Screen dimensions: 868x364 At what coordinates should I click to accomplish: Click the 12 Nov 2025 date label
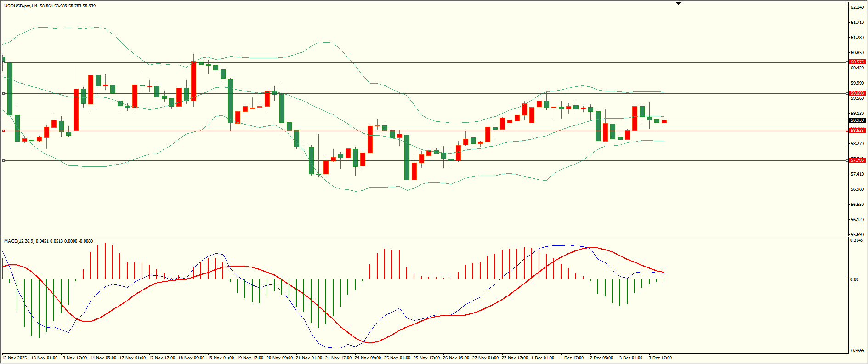pyautogui.click(x=15, y=358)
